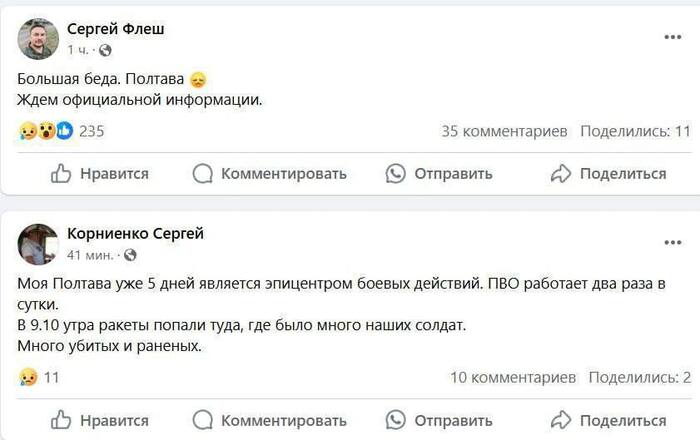Like the Сергей Флеш post with Нравится
The height and width of the screenshot is (440, 700).
pos(100,174)
